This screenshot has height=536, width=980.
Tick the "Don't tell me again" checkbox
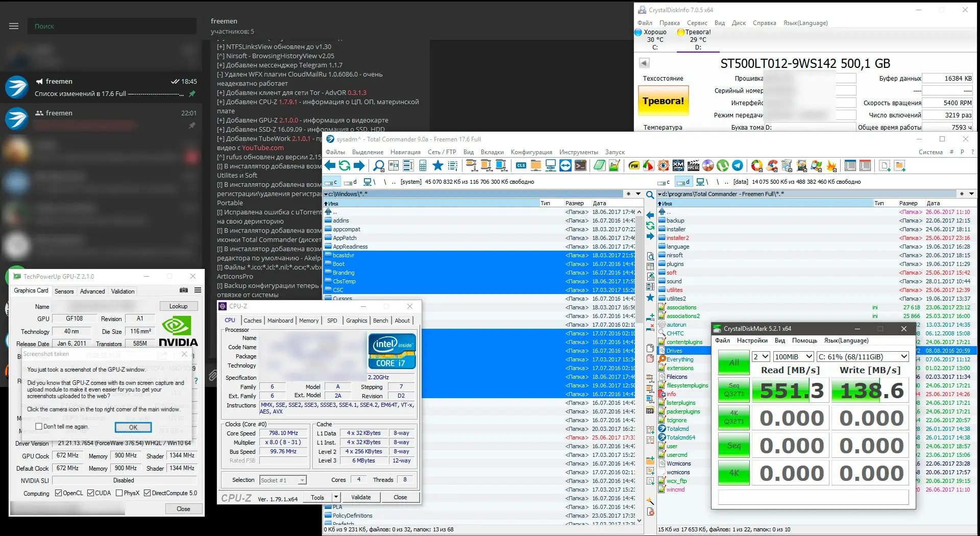coord(38,426)
